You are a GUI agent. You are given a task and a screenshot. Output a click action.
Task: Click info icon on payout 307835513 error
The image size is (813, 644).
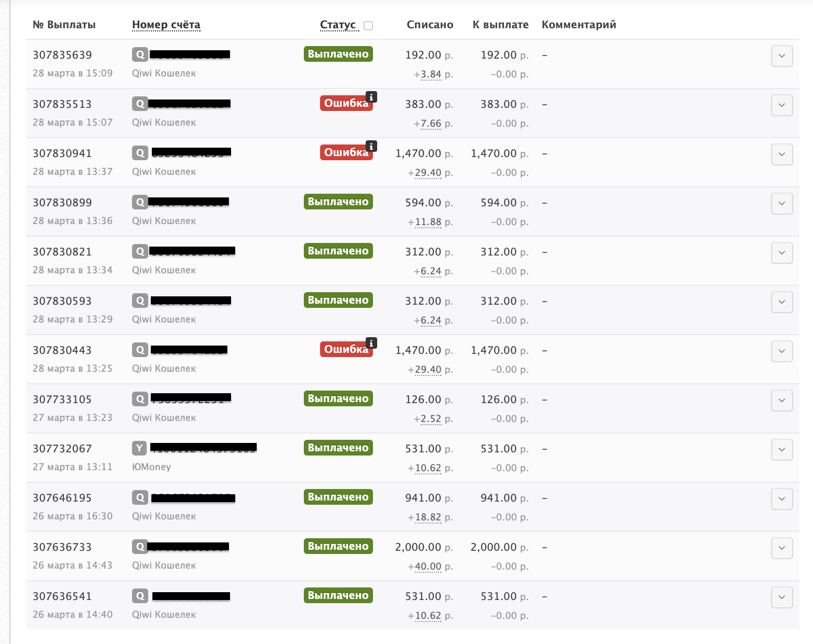[x=371, y=97]
